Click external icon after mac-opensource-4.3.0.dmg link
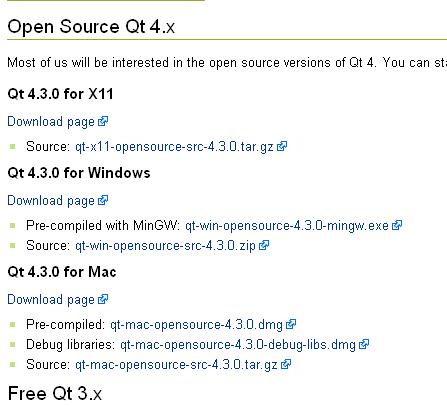Screen dimensions: 447x406 [x=291, y=324]
